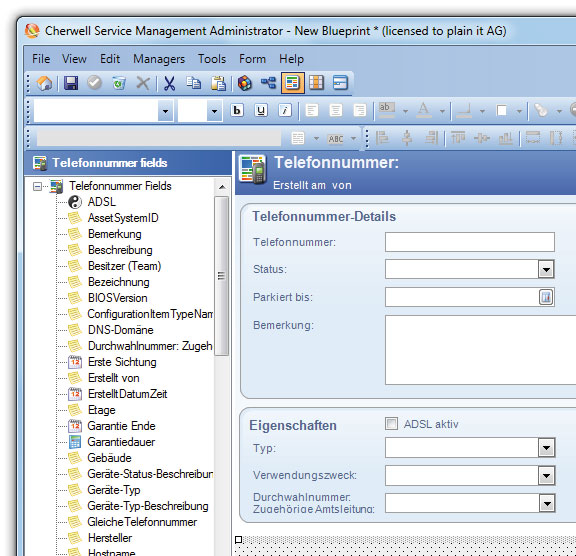Click the Paste clipboard icon
This screenshot has width=576, height=556.
(218, 83)
